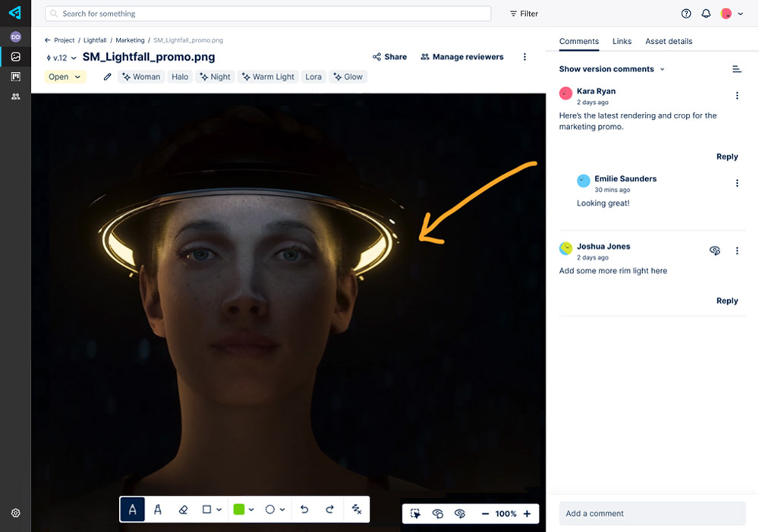The height and width of the screenshot is (532, 759).
Task: Click the green color swatch
Action: [x=239, y=510]
